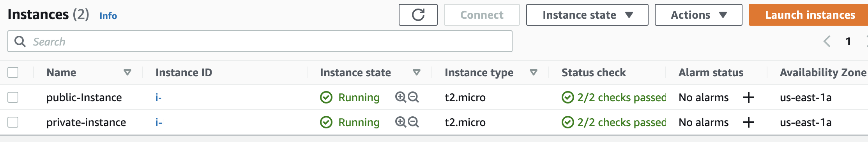Click zoom-in icon for private-instance state
The width and height of the screenshot is (868, 142).
pyautogui.click(x=400, y=122)
